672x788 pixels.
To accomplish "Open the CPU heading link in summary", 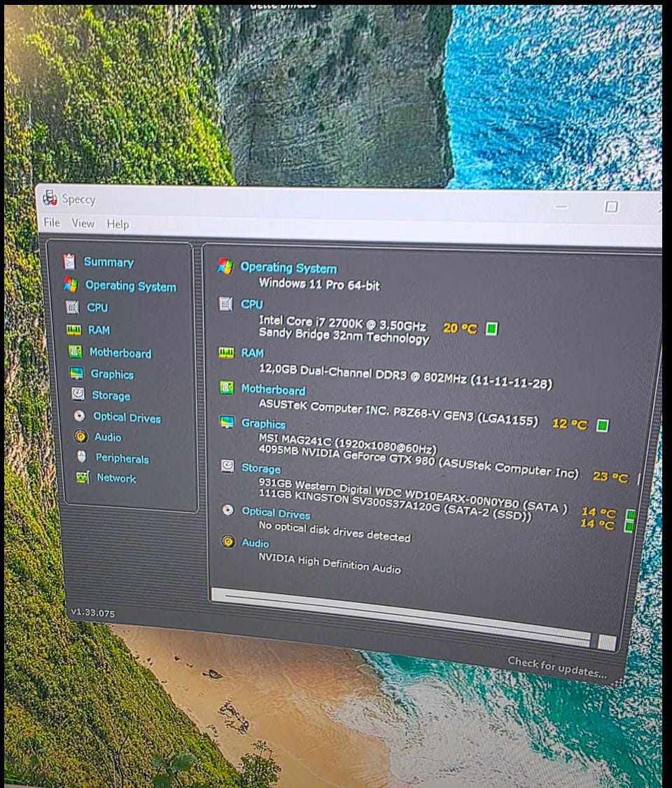I will tap(251, 304).
